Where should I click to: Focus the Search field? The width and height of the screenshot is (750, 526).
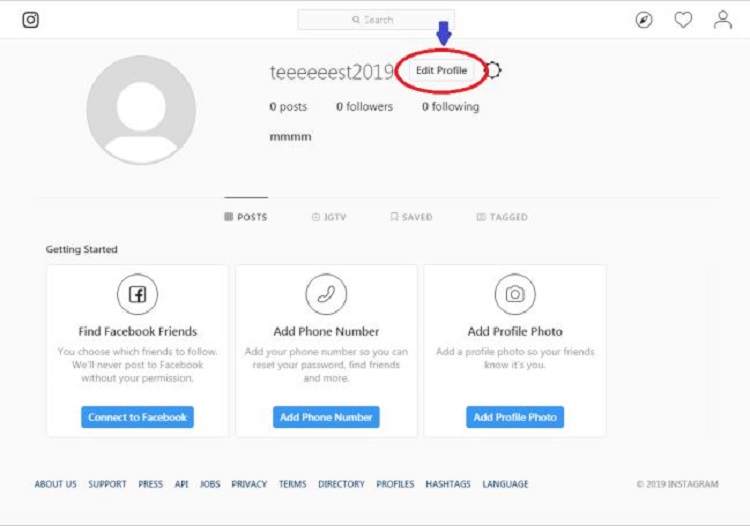(376, 20)
